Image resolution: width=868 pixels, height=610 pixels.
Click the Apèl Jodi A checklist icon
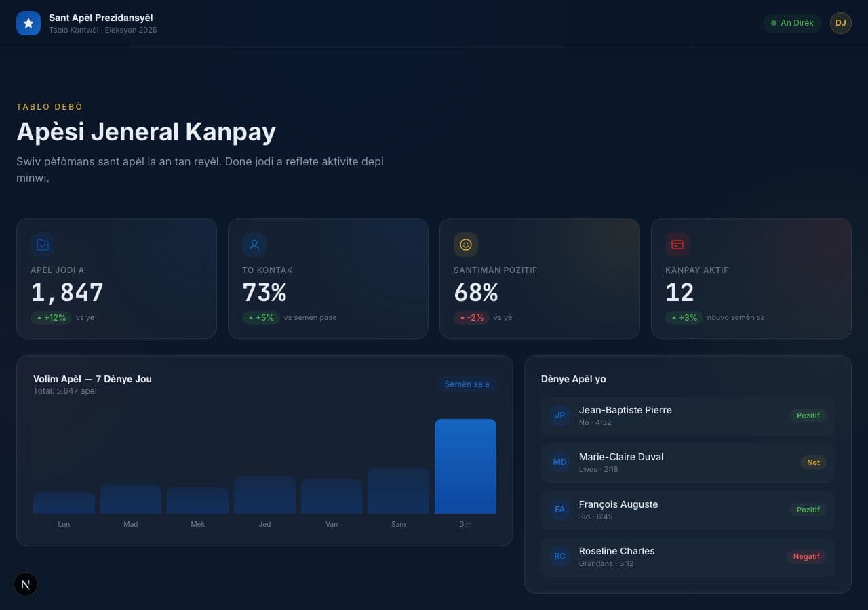click(43, 245)
